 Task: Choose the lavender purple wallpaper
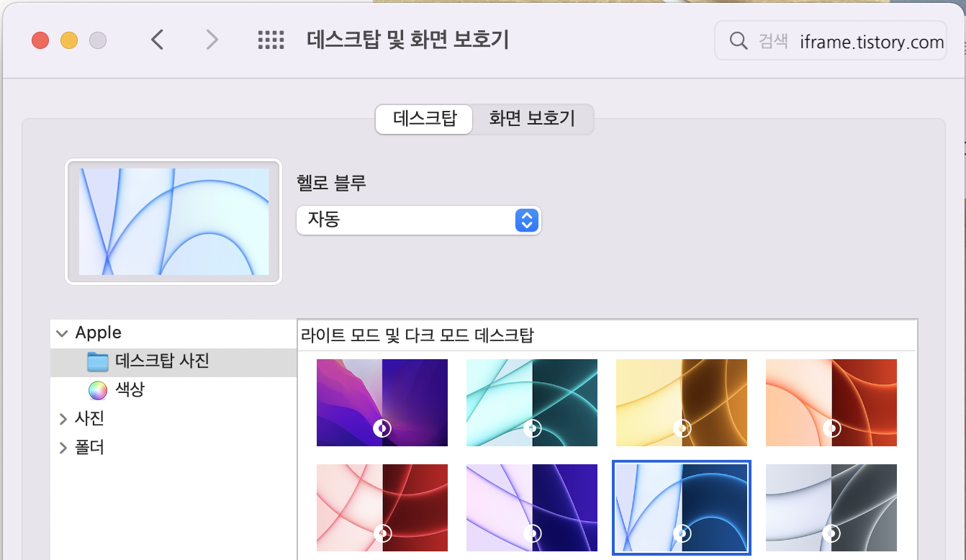532,507
